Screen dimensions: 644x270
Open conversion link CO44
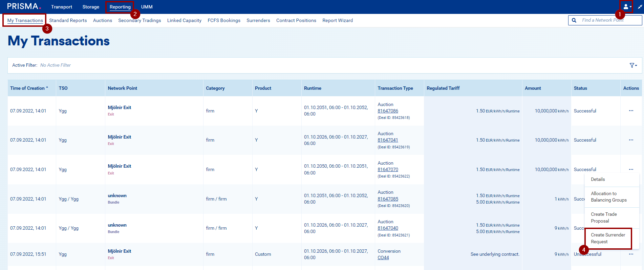coord(383,257)
